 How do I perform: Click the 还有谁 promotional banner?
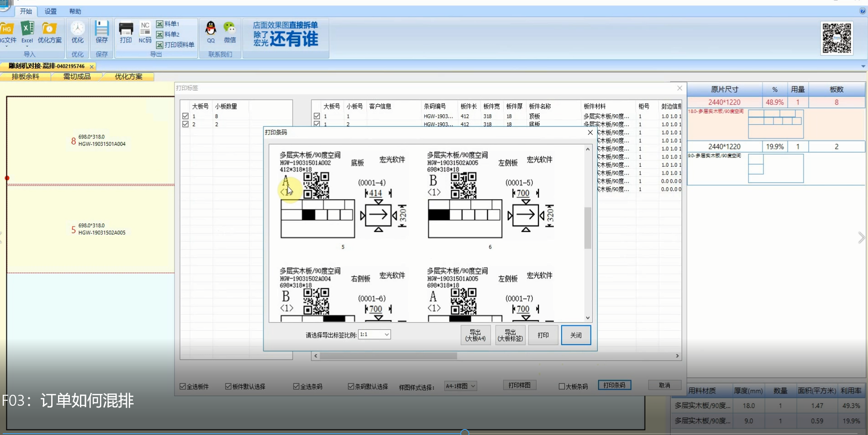[x=286, y=35]
